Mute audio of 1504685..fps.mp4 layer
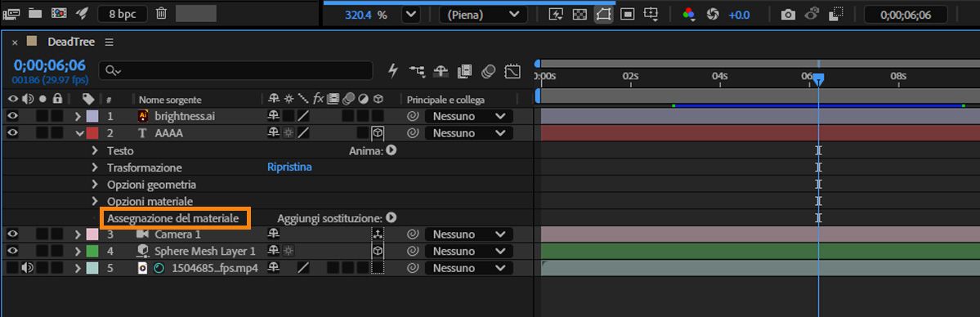Screen dimensions: 980x317 pos(27,268)
